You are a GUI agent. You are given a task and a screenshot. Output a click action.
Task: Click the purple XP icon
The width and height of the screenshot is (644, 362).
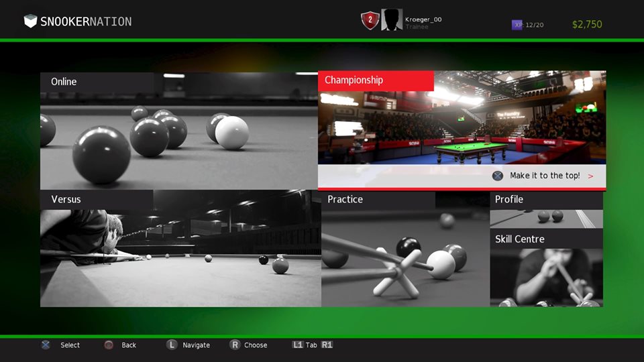tap(517, 25)
